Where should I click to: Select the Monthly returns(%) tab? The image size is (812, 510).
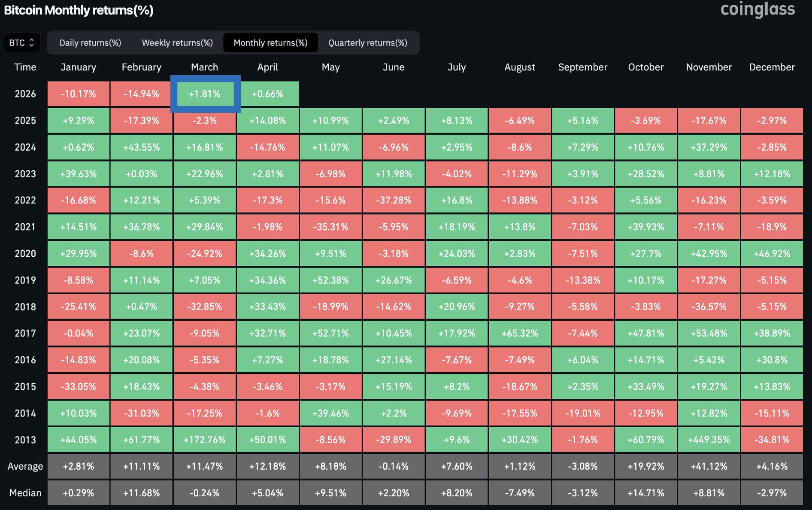270,43
